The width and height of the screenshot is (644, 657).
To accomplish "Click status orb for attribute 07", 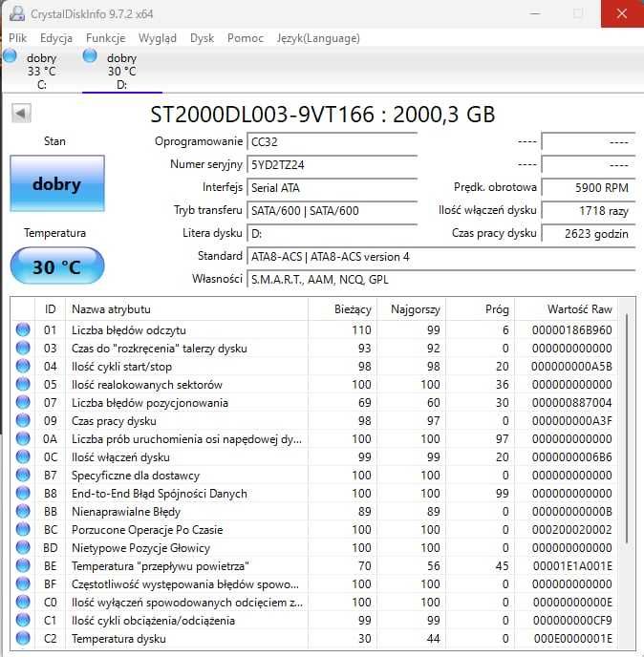I will [x=23, y=402].
